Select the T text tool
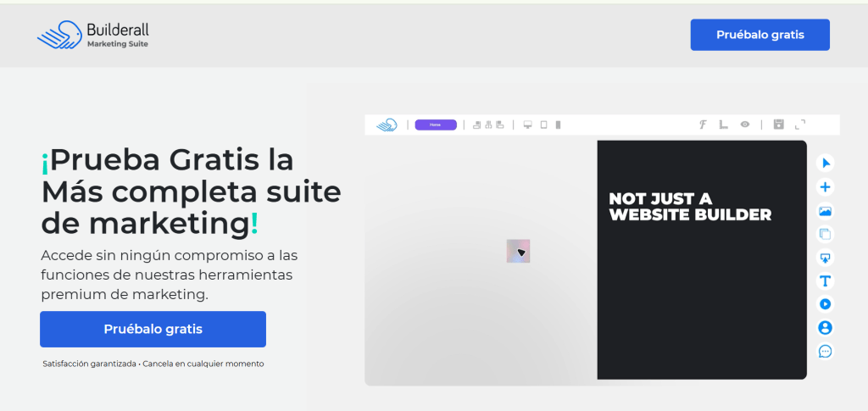Image resolution: width=868 pixels, height=411 pixels. pos(826,281)
